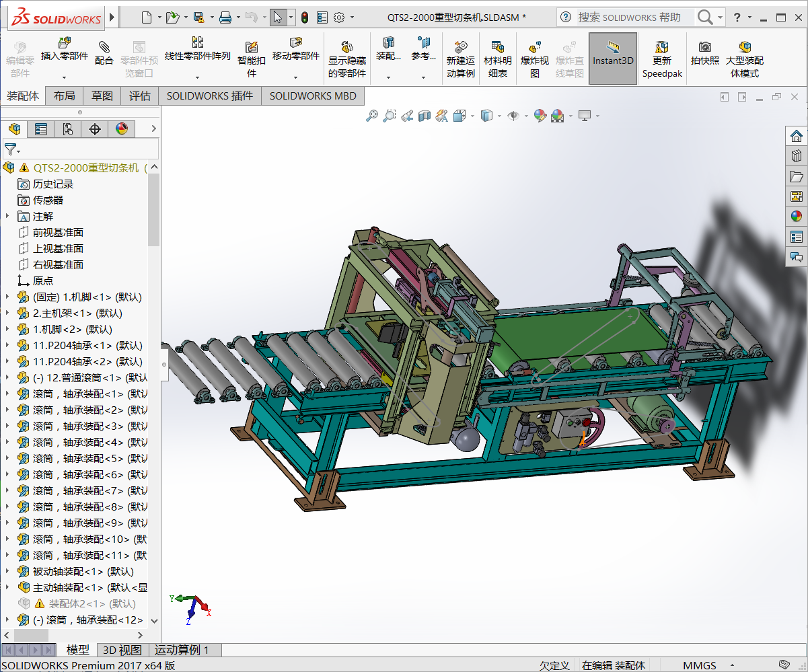Click the 搜索 SOLIDWORKS 帮助 search field
808x672 pixels.
pyautogui.click(x=630, y=17)
